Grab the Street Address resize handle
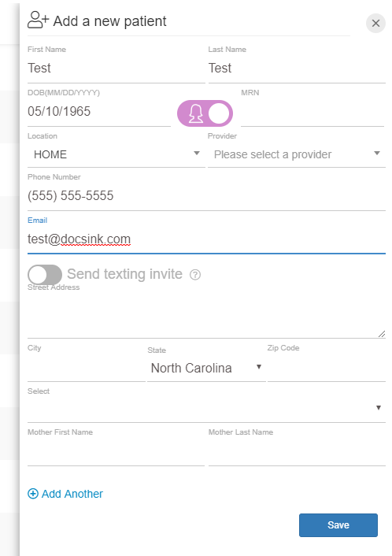The height and width of the screenshot is (556, 392). 382,334
